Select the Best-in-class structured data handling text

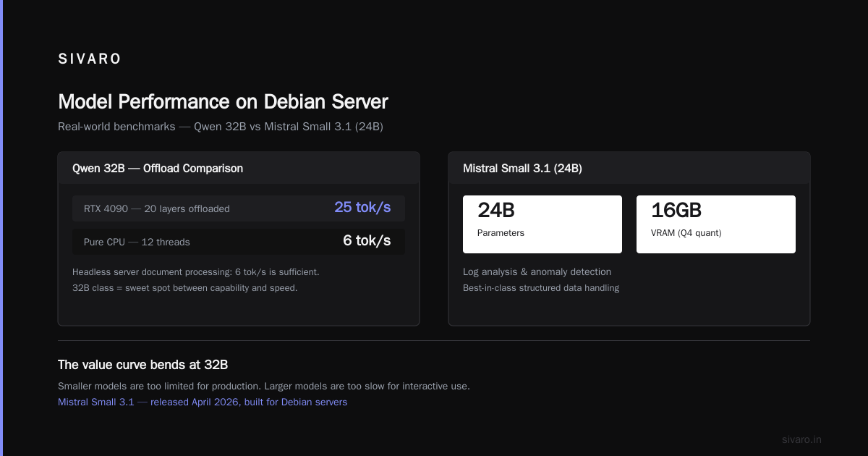(x=541, y=288)
